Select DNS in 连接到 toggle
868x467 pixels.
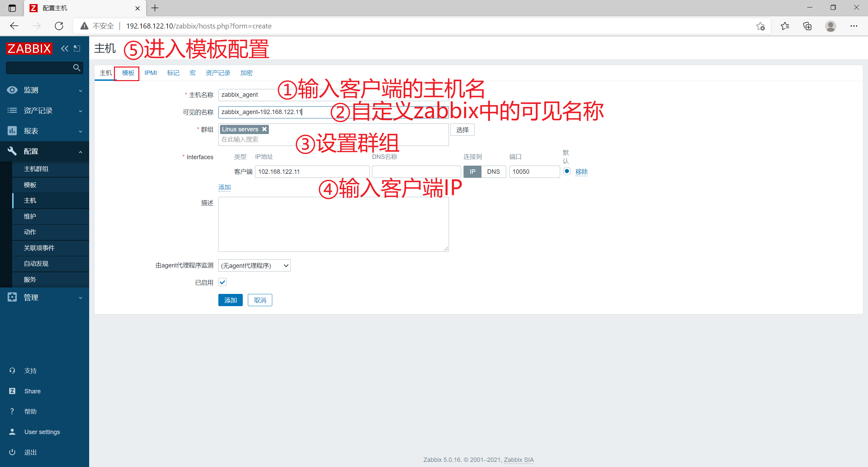pos(494,172)
